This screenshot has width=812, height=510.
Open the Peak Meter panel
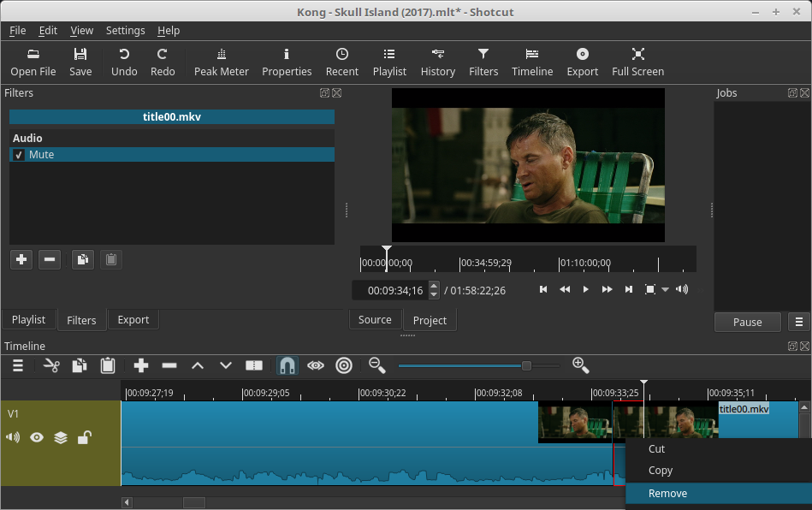[x=221, y=62]
